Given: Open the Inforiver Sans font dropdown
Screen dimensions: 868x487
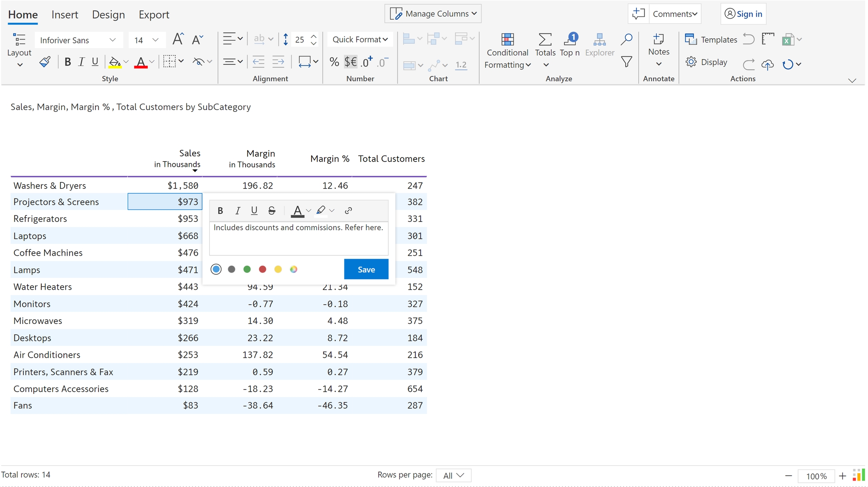Looking at the screenshot, I should [78, 40].
